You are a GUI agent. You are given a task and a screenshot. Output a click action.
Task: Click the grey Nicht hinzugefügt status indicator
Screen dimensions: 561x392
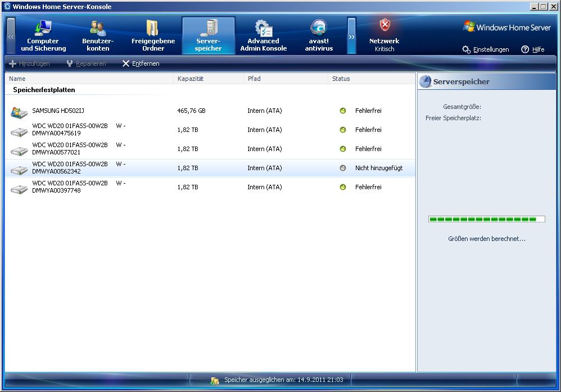point(343,168)
